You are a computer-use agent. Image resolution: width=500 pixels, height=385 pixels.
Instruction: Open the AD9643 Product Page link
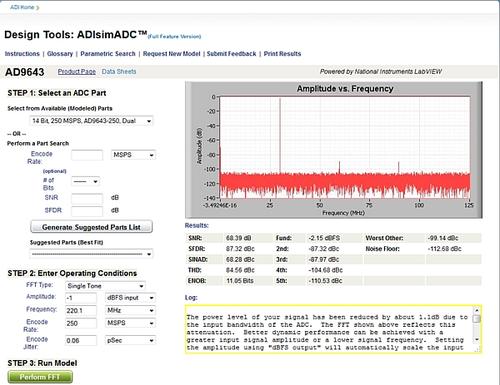pyautogui.click(x=77, y=71)
